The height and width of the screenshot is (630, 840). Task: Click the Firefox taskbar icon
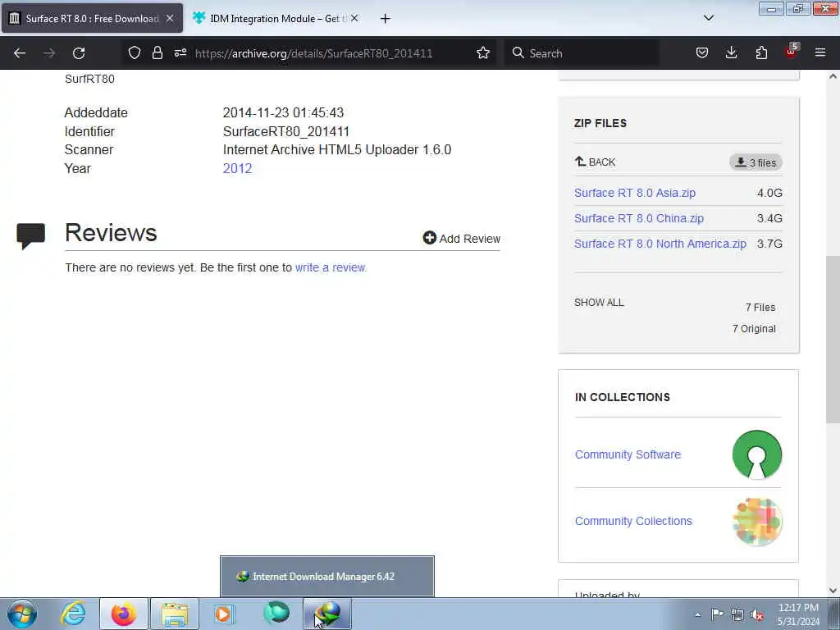tap(124, 614)
